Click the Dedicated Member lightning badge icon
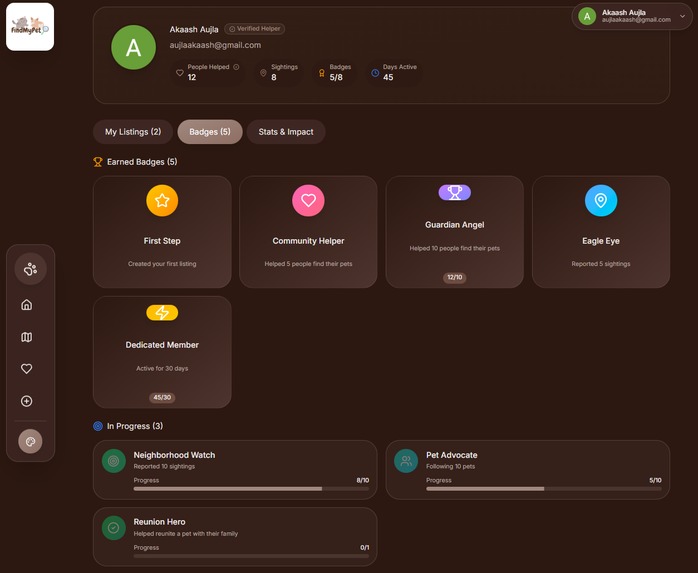 pyautogui.click(x=162, y=313)
